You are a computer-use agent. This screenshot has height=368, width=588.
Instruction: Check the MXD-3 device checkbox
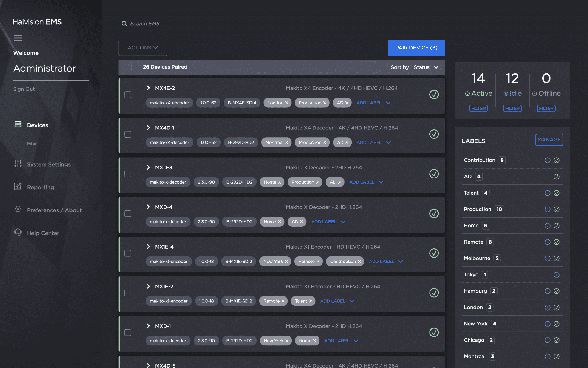[x=128, y=174]
